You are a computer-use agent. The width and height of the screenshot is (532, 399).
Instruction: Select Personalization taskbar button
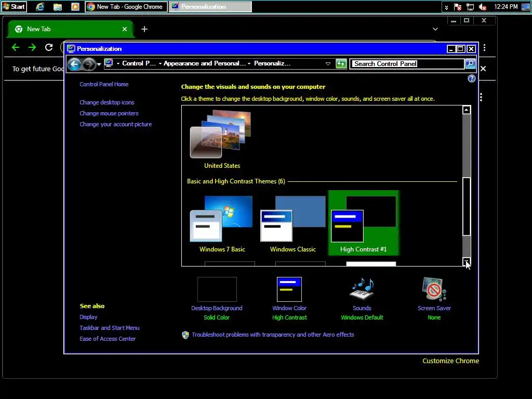[210, 6]
